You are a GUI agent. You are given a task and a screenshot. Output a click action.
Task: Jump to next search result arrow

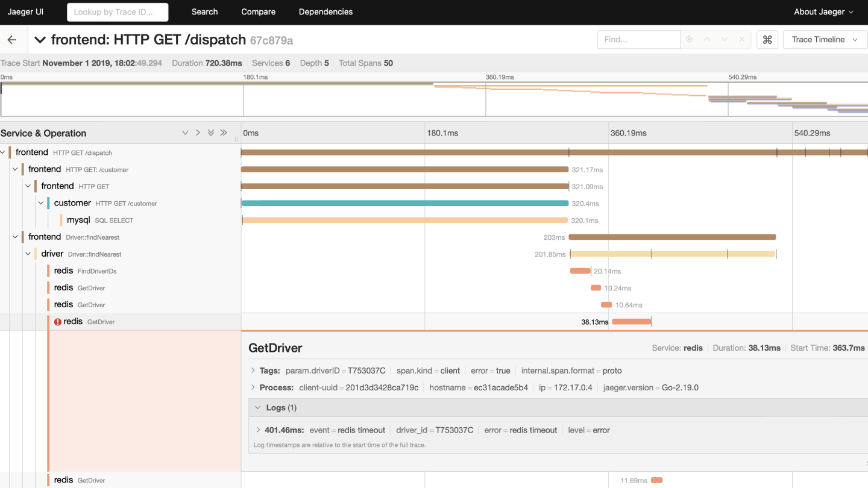(x=725, y=40)
